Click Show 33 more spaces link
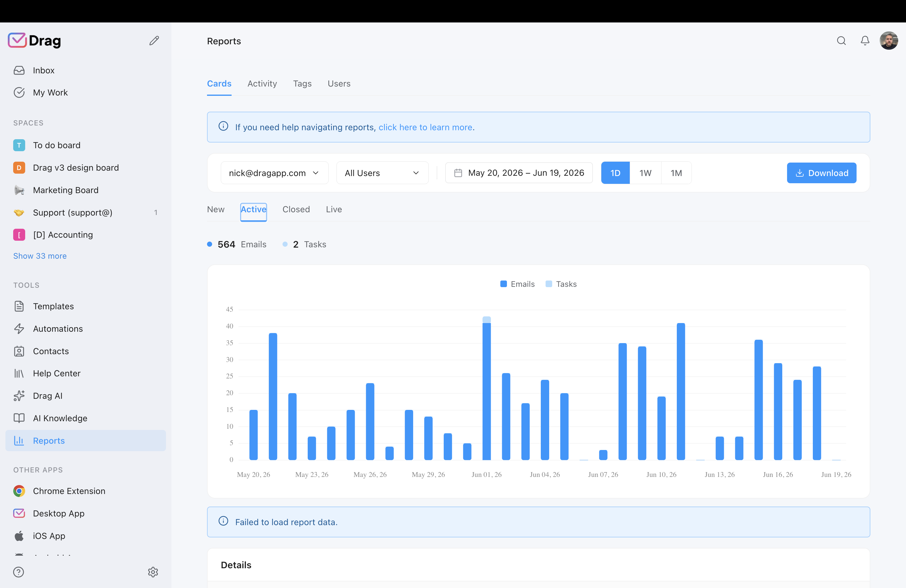 [40, 256]
